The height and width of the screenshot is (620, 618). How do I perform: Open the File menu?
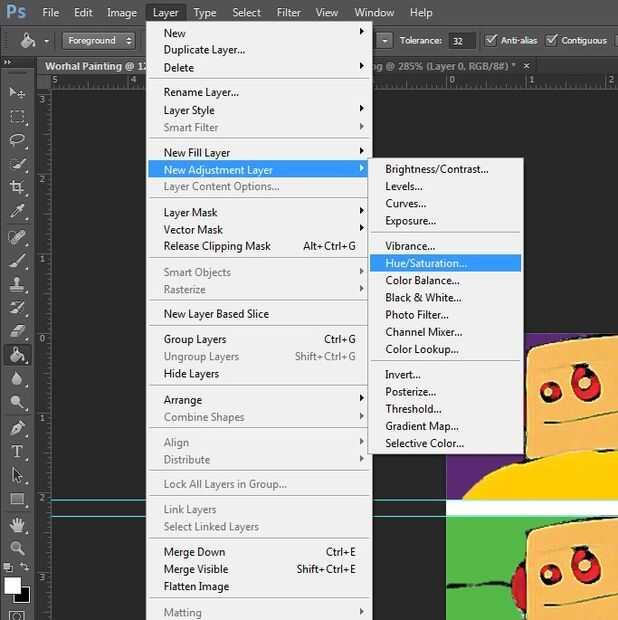click(x=51, y=13)
